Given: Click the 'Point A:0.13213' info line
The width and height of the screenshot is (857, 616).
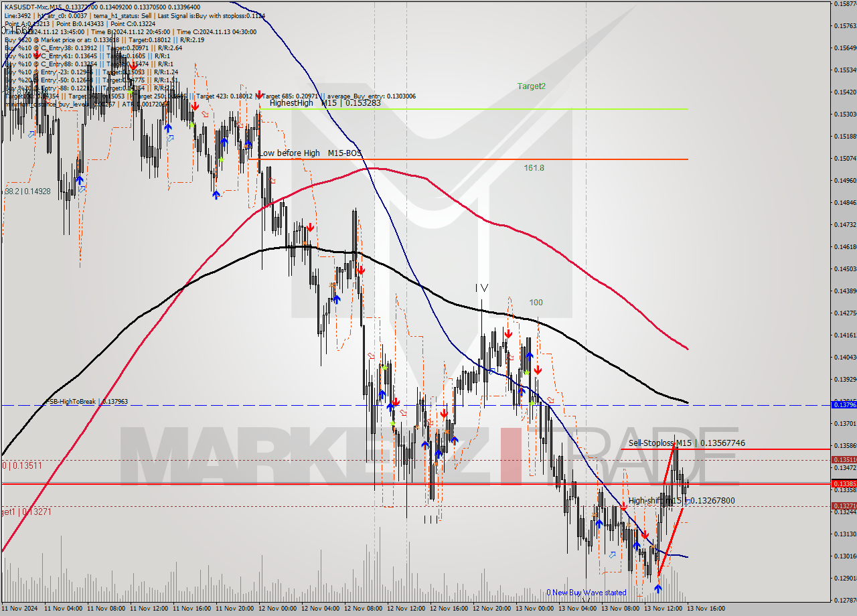Looking at the screenshot, I should click(27, 23).
